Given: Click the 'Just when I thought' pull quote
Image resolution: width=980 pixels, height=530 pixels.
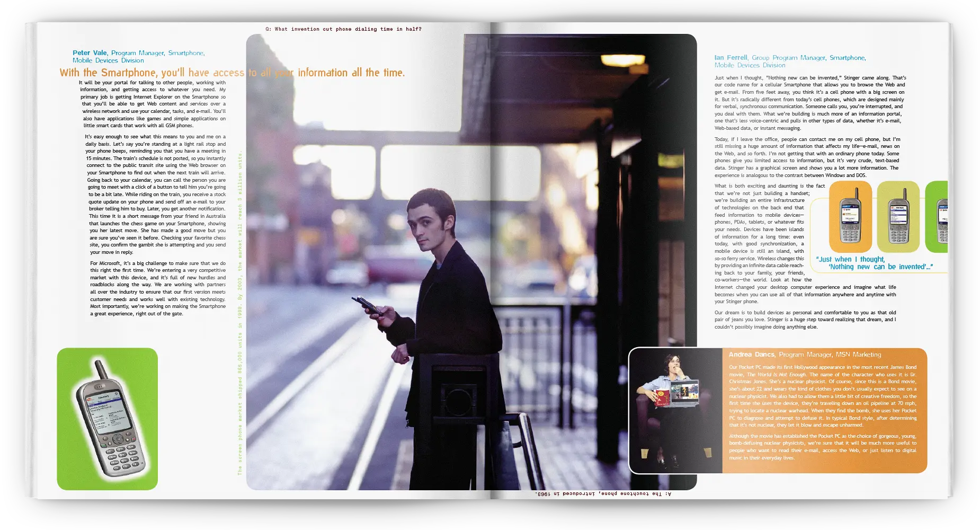Looking at the screenshot, I should 874,263.
